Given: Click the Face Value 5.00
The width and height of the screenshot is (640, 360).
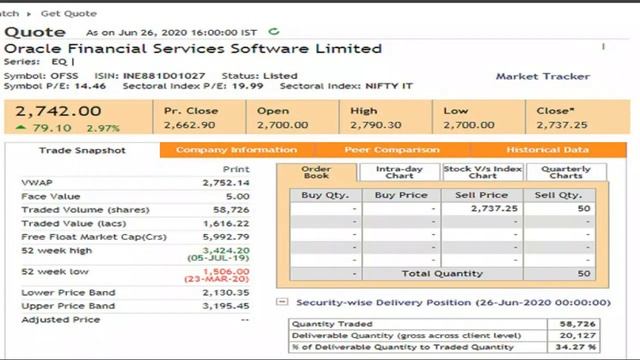Looking at the screenshot, I should click(238, 196).
